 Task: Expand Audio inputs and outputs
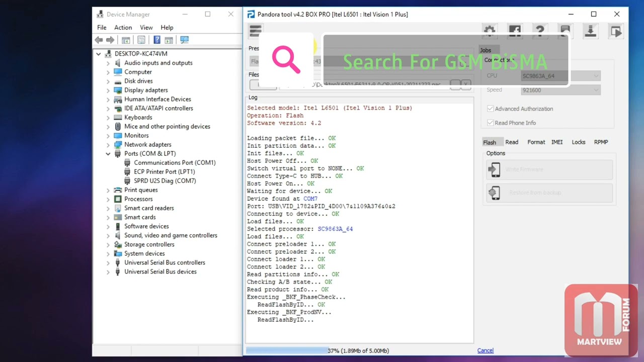108,63
